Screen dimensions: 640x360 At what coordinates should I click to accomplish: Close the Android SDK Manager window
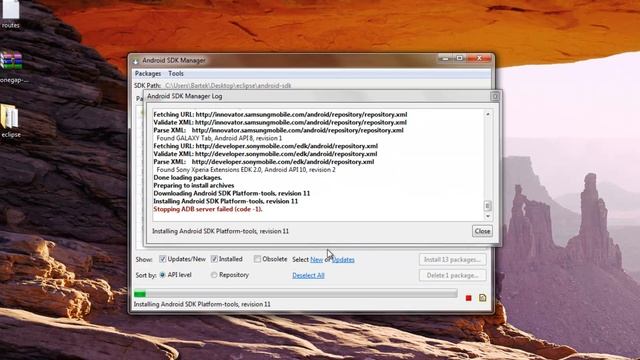pyautogui.click(x=479, y=59)
